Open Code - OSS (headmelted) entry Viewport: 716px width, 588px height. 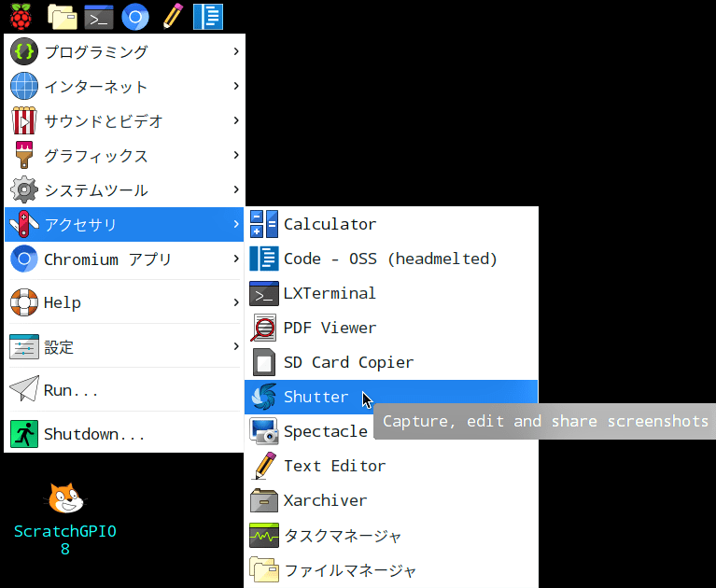point(391,259)
